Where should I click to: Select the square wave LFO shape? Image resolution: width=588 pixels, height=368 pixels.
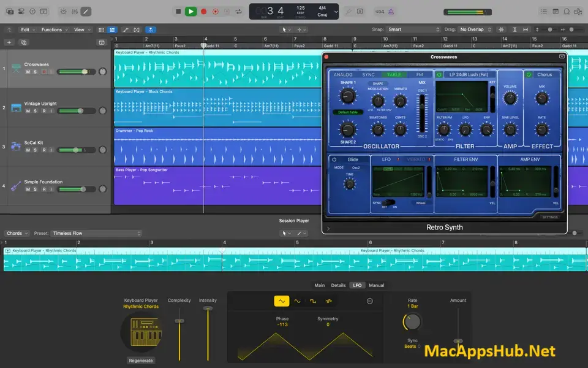coord(313,301)
